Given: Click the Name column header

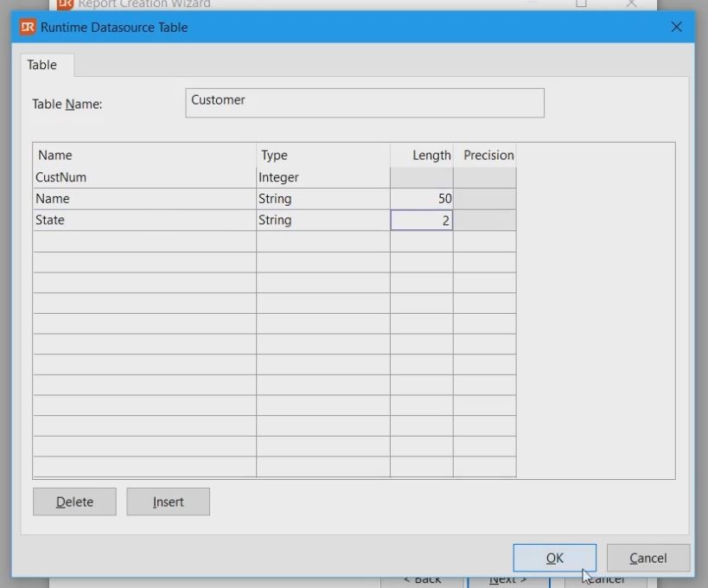Looking at the screenshot, I should pyautogui.click(x=144, y=156).
